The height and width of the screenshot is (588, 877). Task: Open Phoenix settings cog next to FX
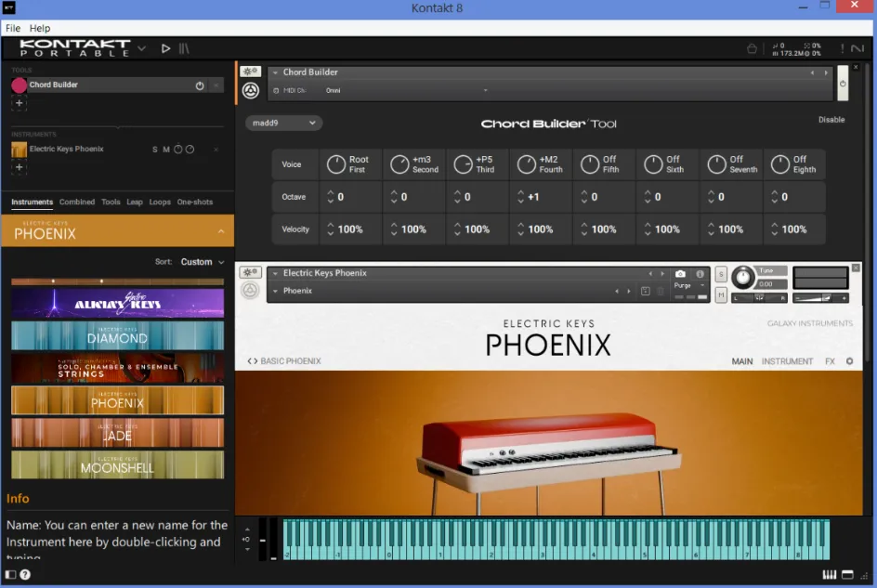pyautogui.click(x=849, y=361)
